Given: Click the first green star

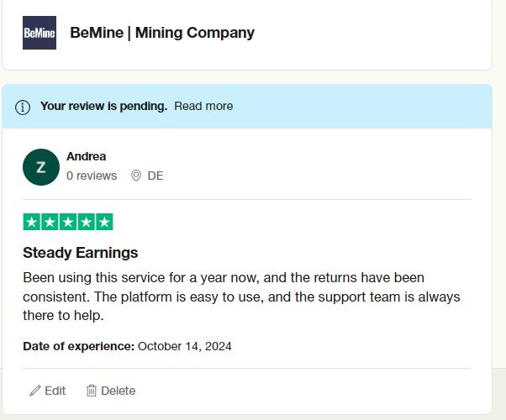Looking at the screenshot, I should tap(32, 222).
